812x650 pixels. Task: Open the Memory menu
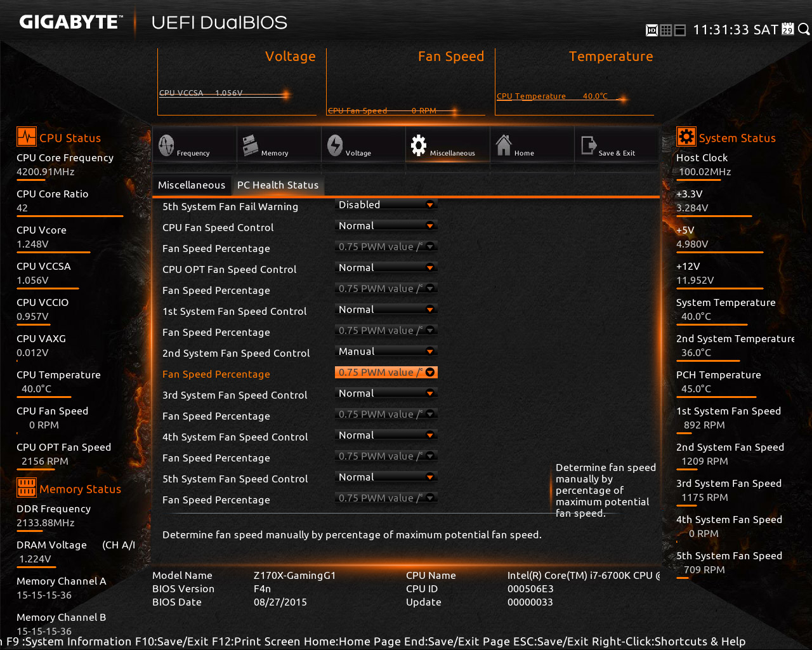pos(278,145)
